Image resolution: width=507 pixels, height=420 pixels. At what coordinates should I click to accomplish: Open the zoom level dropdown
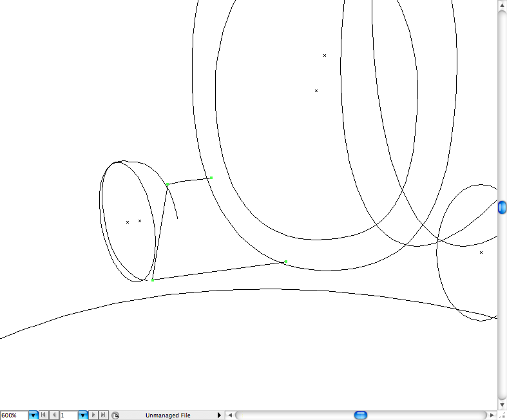(x=33, y=415)
